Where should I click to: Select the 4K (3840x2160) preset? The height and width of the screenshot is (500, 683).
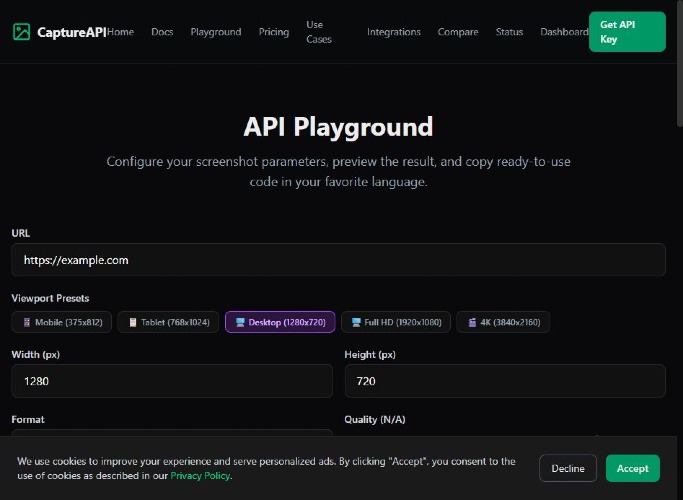pyautogui.click(x=503, y=322)
